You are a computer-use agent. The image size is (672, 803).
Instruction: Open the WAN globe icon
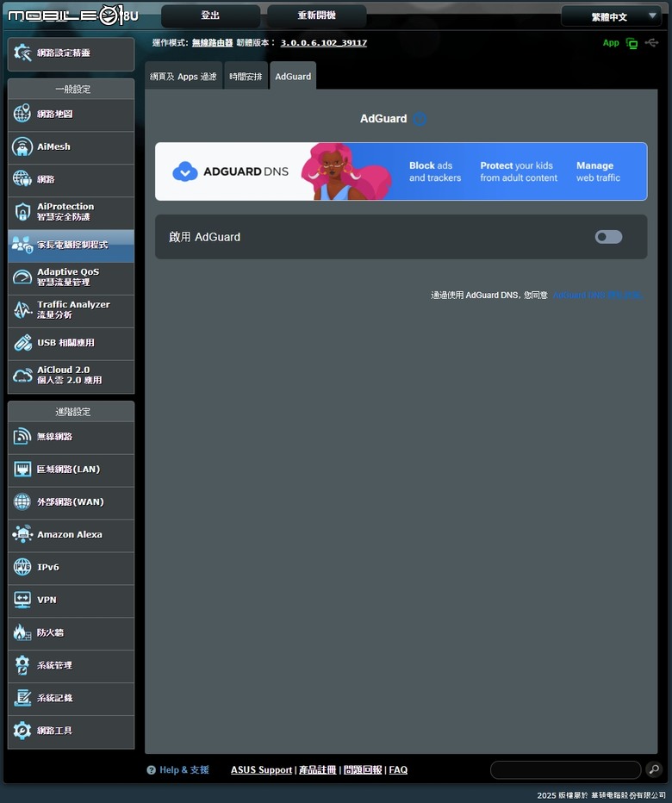tap(22, 501)
